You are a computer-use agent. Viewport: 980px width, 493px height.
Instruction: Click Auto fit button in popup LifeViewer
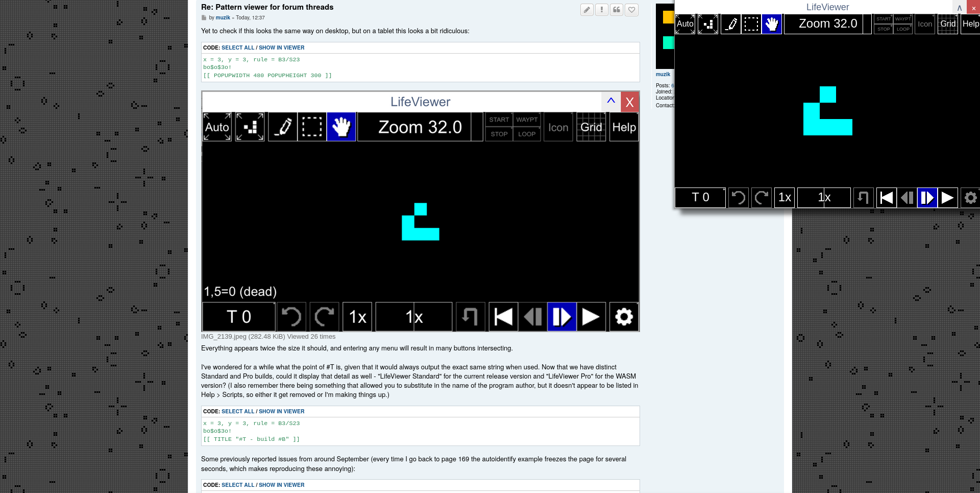click(x=685, y=24)
